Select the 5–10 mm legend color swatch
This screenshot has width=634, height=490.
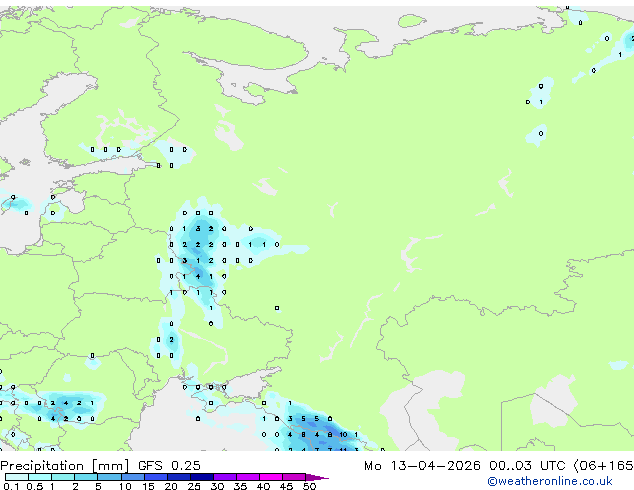click(x=109, y=477)
